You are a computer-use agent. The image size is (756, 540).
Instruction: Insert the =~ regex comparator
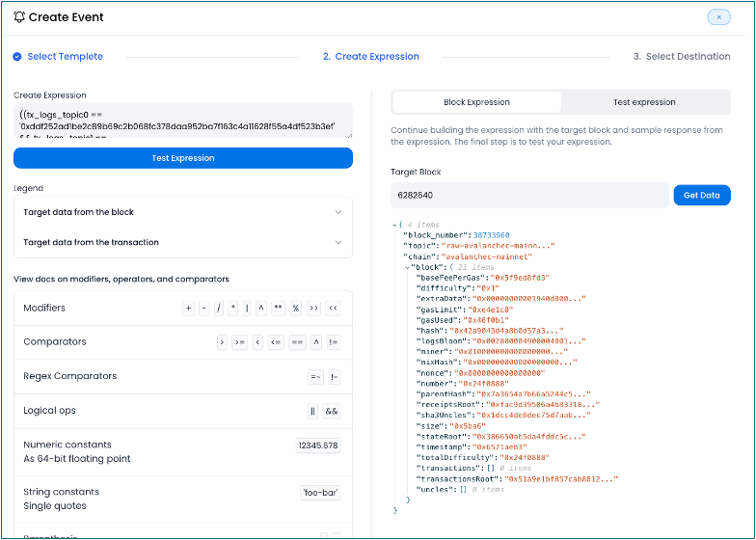pos(315,376)
